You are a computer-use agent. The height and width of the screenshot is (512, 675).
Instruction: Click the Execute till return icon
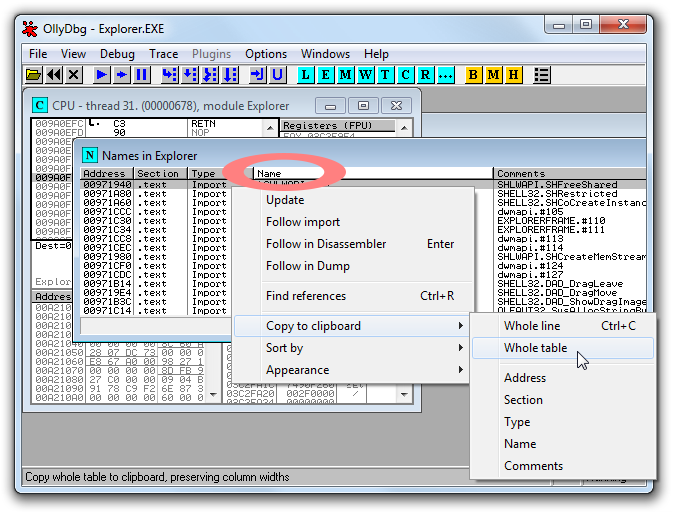tap(258, 75)
